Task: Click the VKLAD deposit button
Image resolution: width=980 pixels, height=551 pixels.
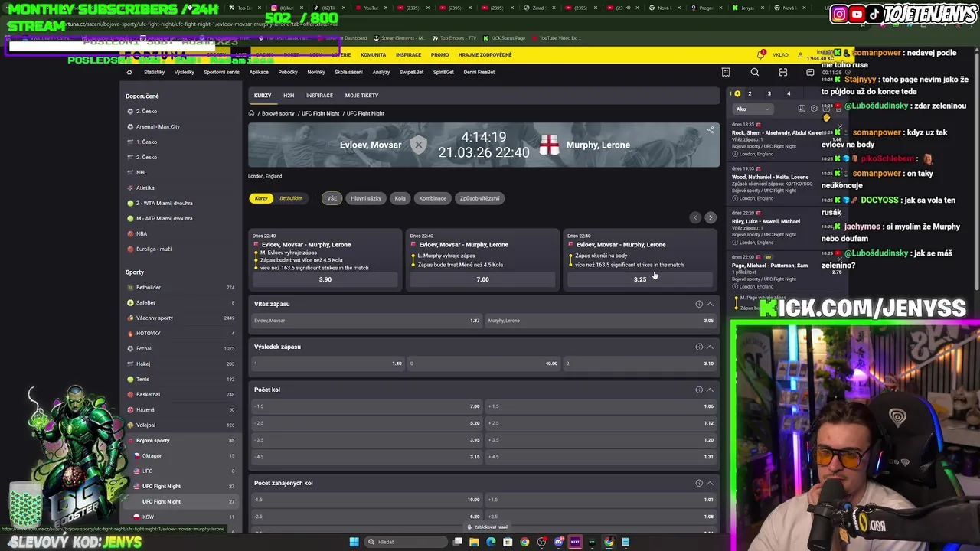Action: pos(780,54)
